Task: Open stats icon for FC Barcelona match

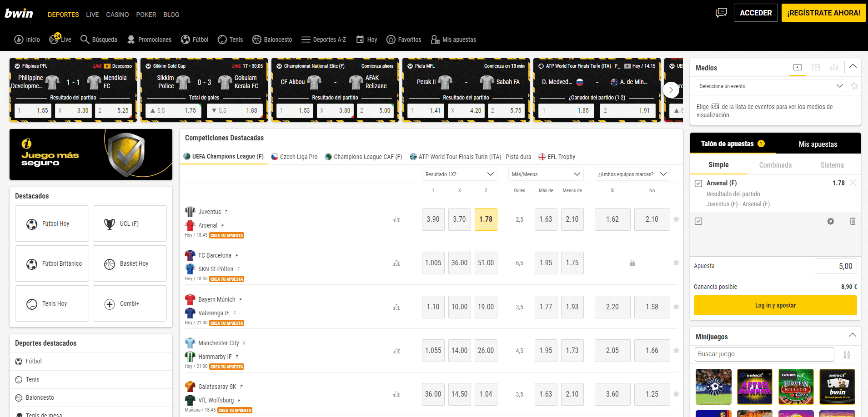Action: [x=396, y=263]
